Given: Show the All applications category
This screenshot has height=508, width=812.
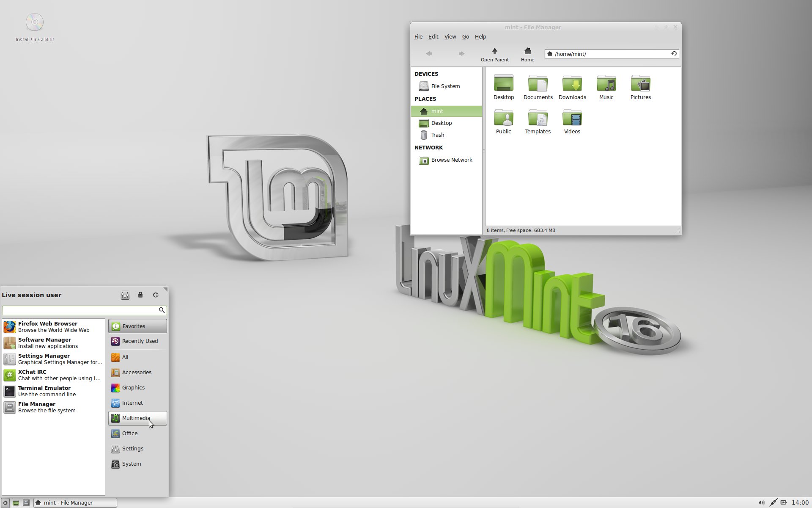Looking at the screenshot, I should (x=137, y=357).
